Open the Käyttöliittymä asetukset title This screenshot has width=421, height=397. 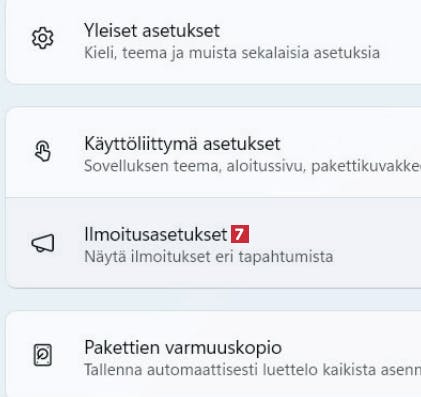pyautogui.click(x=182, y=144)
